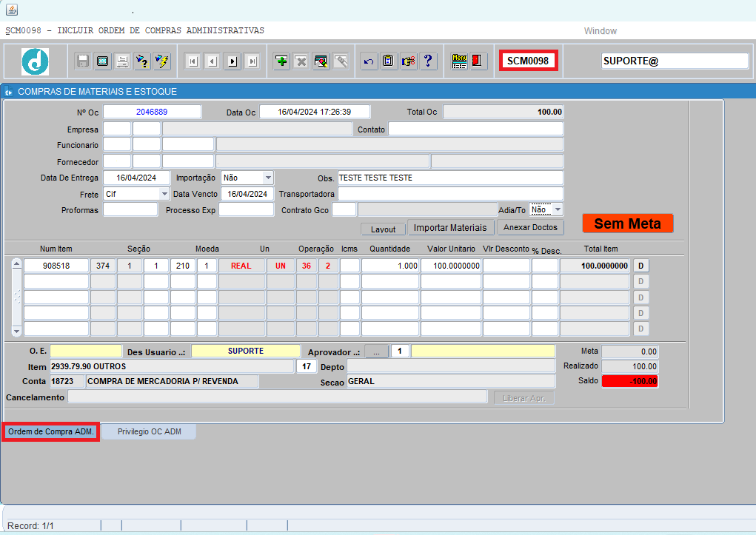Viewport: 756px width, 535px height.
Task: Open the Window menu
Action: pyautogui.click(x=601, y=31)
